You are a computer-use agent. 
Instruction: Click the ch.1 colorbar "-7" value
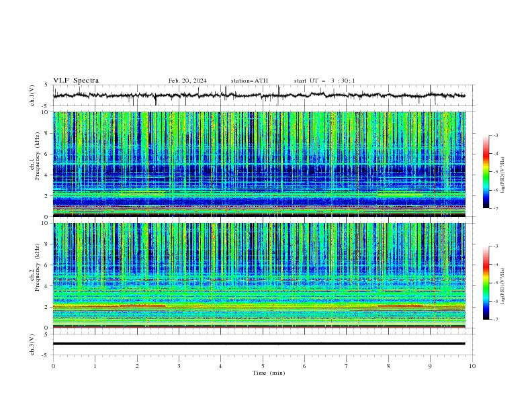pos(495,208)
